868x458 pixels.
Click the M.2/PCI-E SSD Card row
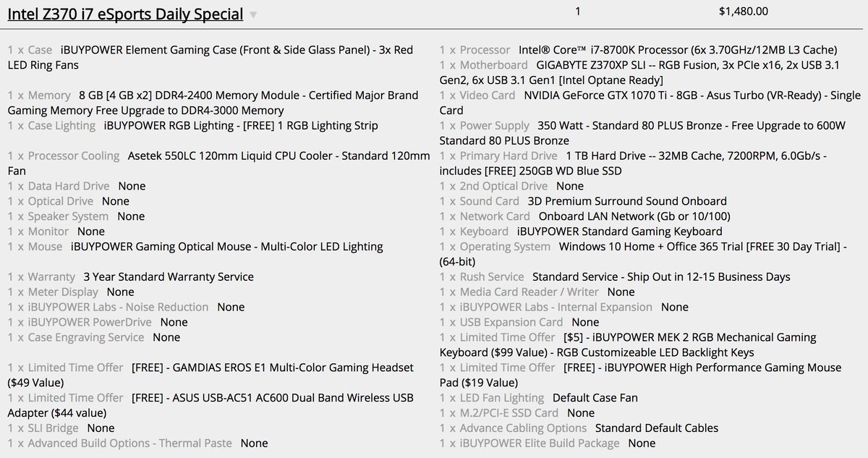coord(517,413)
